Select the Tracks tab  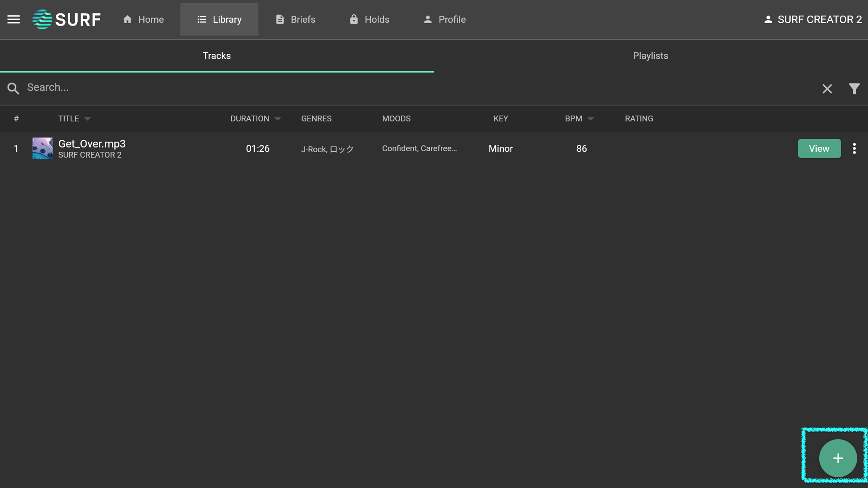(217, 56)
